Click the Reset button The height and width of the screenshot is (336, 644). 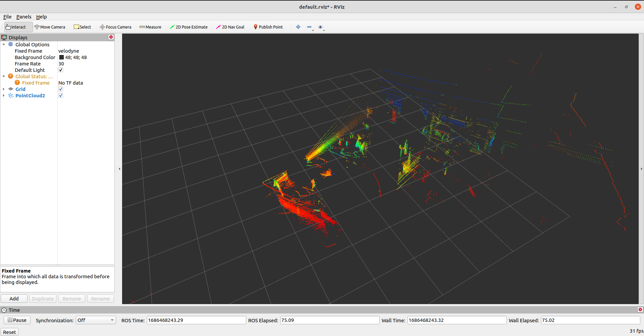[x=9, y=332]
